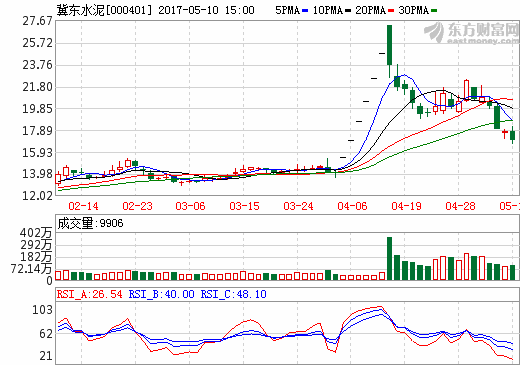Click the 15.93 price axis label
This screenshot has height=365, width=520.
(x=38, y=153)
